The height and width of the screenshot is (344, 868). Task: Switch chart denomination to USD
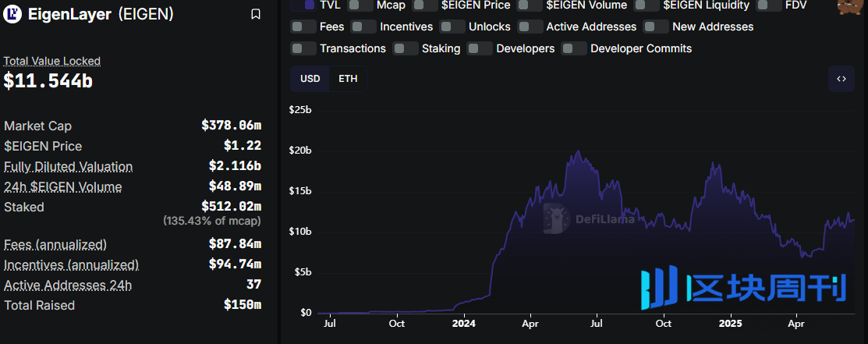[x=310, y=79]
